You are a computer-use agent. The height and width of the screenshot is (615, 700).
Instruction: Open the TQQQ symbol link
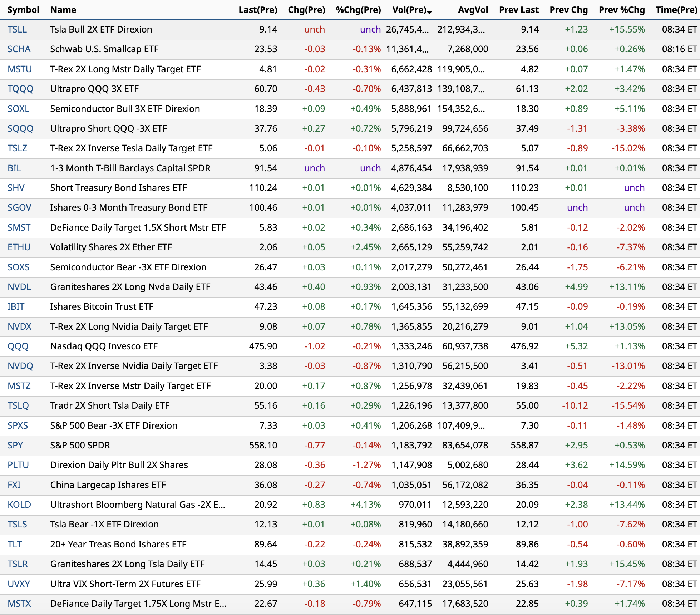point(20,89)
